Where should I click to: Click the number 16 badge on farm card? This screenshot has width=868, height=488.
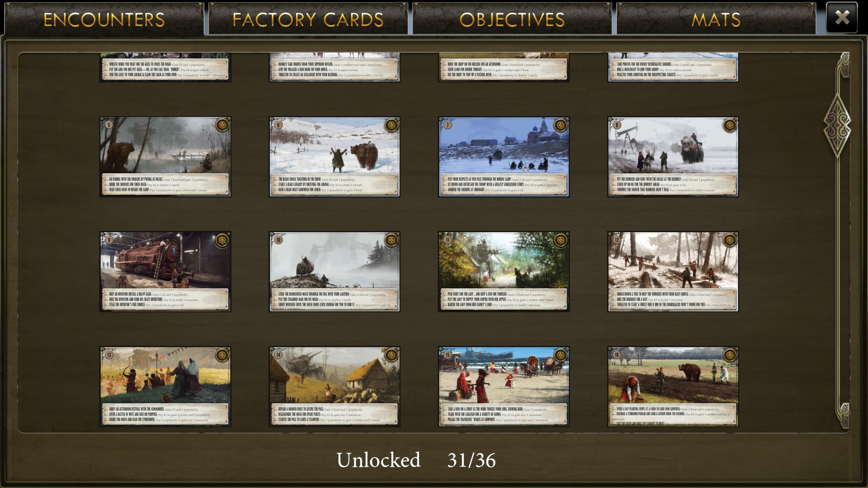click(x=617, y=355)
